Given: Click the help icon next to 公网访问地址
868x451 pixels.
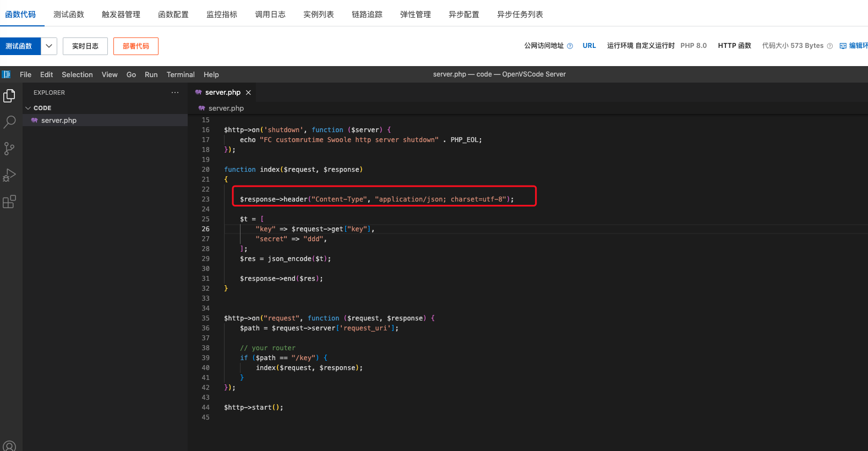Looking at the screenshot, I should (570, 46).
